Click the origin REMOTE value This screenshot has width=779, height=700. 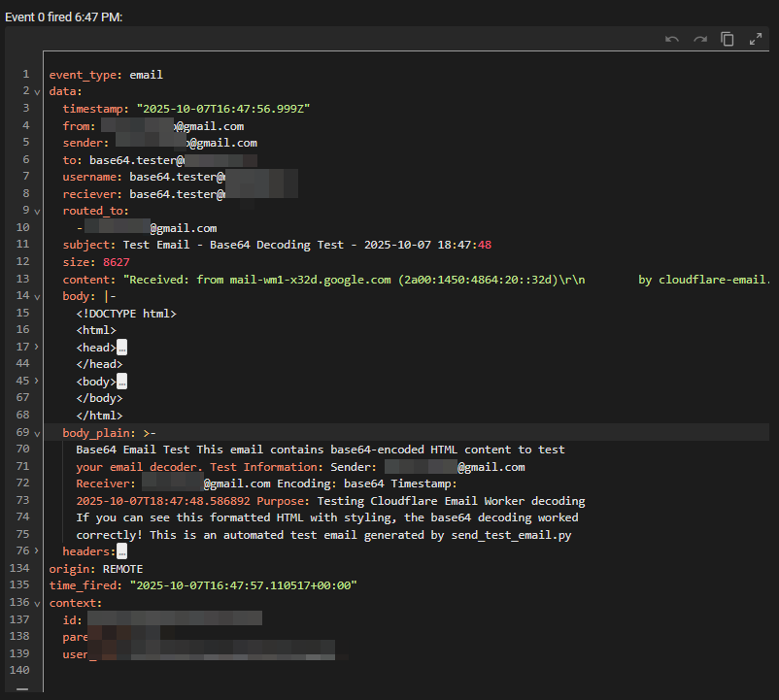[x=122, y=569]
